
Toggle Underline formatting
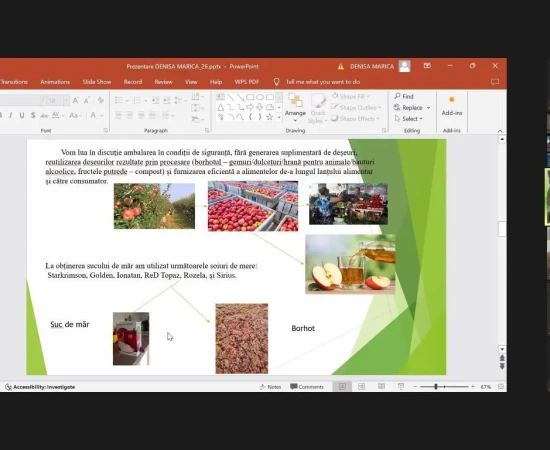click(22, 115)
